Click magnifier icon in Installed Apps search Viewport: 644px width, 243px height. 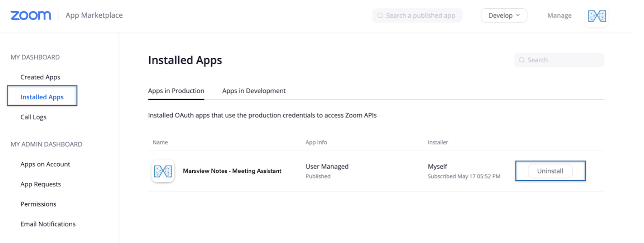click(522, 60)
